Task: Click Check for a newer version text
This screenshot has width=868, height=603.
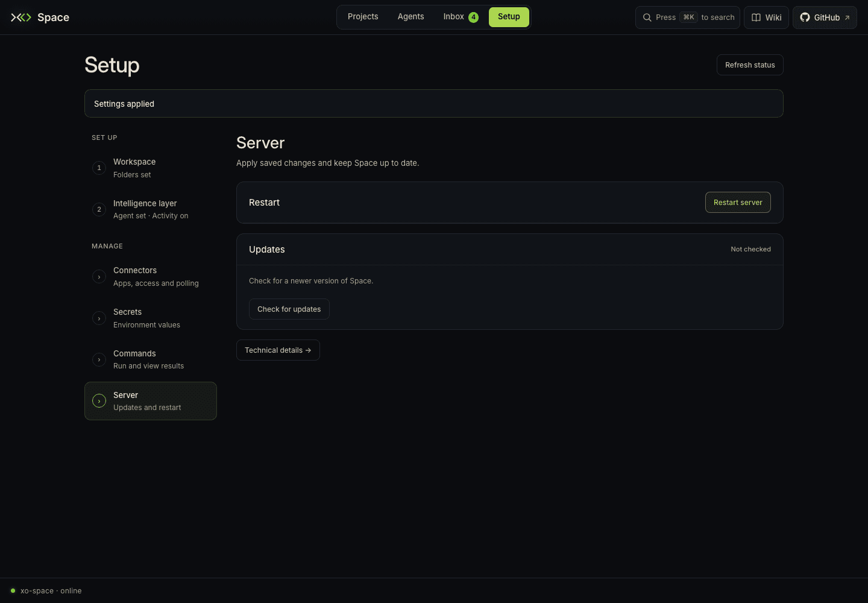Action: (311, 281)
